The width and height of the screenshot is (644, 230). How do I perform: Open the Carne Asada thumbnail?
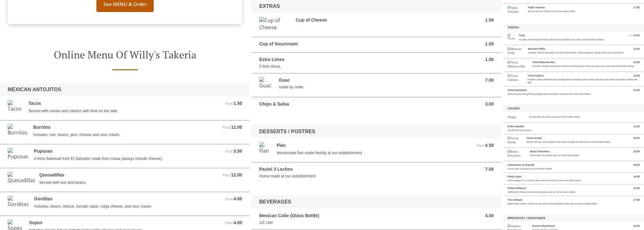point(513,140)
